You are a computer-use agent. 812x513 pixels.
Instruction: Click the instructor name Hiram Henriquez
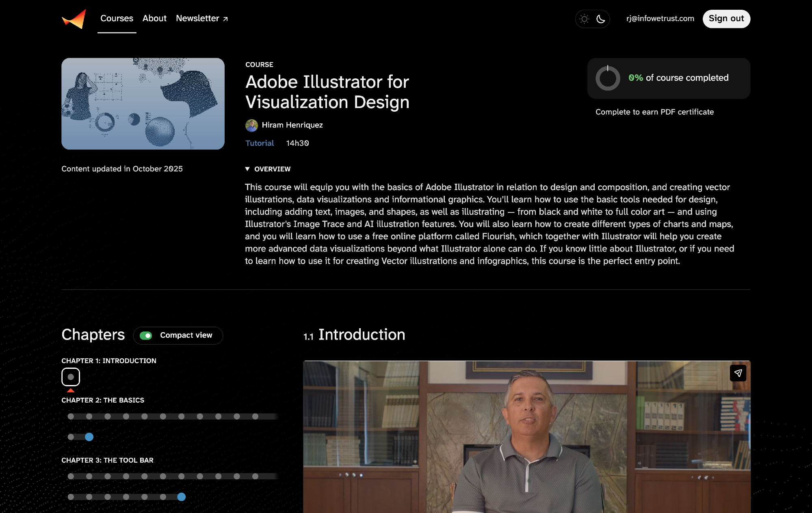click(292, 125)
